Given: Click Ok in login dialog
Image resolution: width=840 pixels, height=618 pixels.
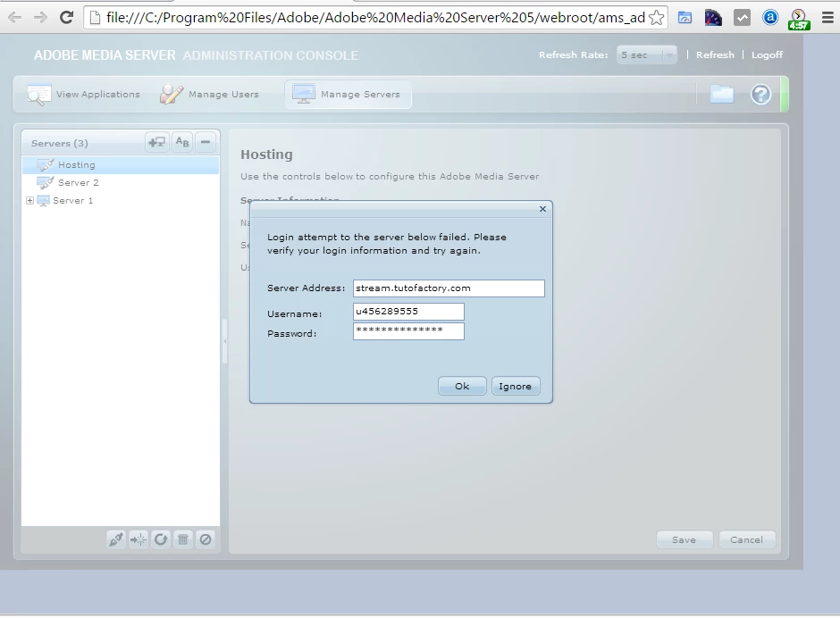Looking at the screenshot, I should [462, 386].
